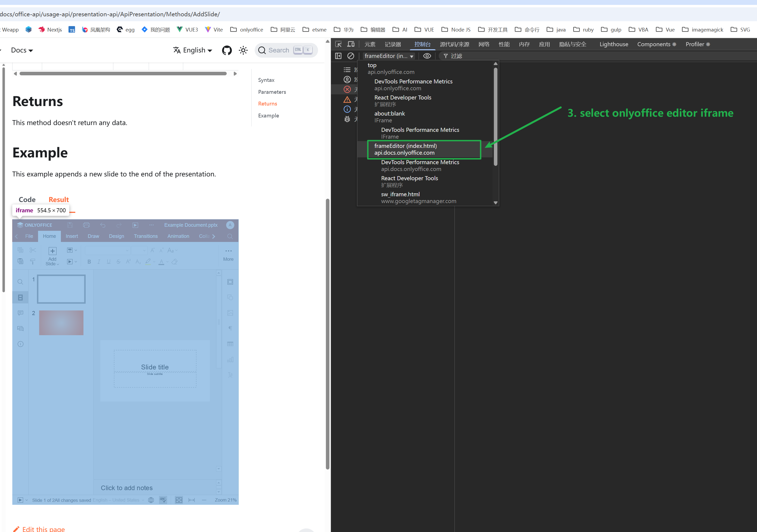
Task: Open the Profiler DevTools tab
Action: [698, 44]
